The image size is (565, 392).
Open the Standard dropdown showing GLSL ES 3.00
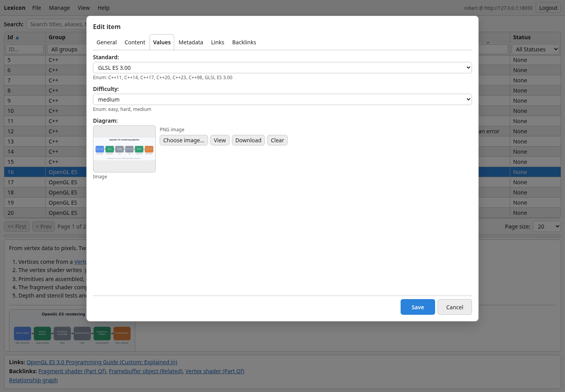click(282, 68)
